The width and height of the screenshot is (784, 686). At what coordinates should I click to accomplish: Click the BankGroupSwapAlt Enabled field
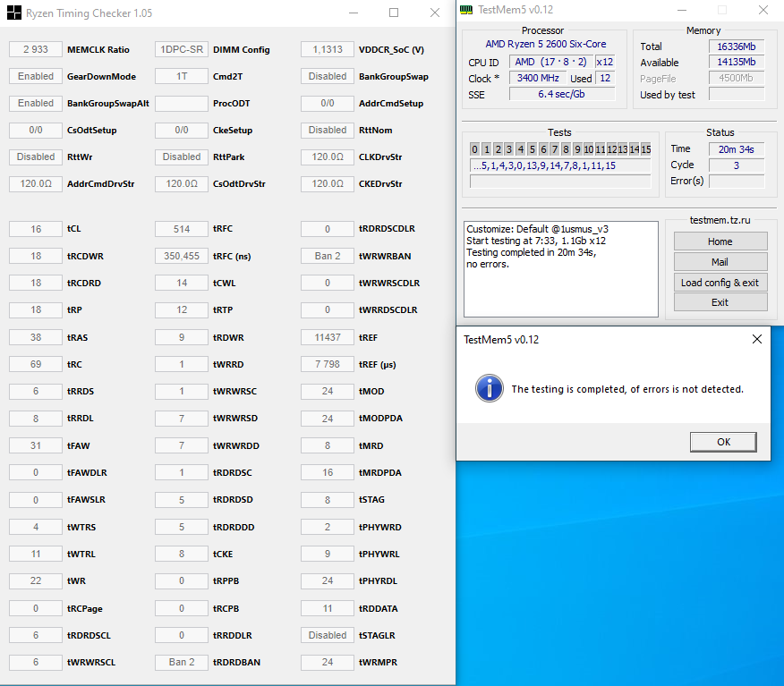36,103
